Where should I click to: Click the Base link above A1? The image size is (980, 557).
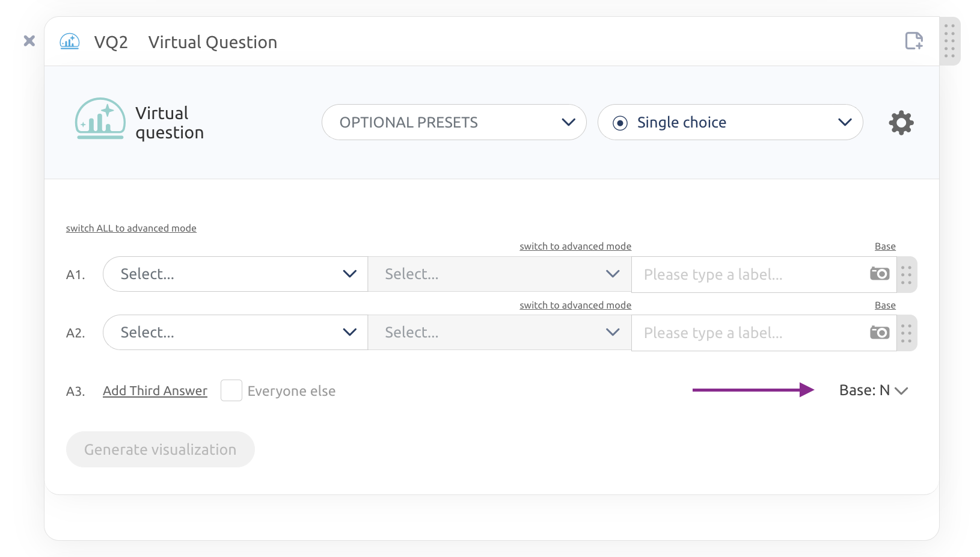885,246
